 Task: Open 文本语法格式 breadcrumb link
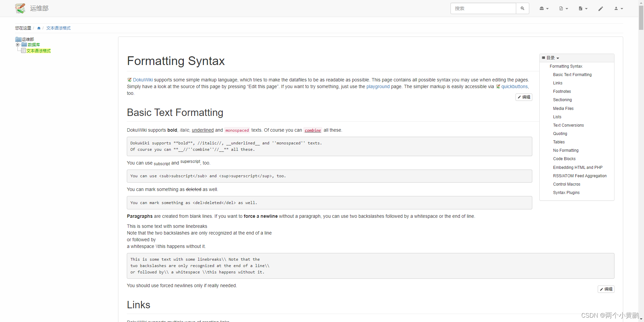point(58,28)
